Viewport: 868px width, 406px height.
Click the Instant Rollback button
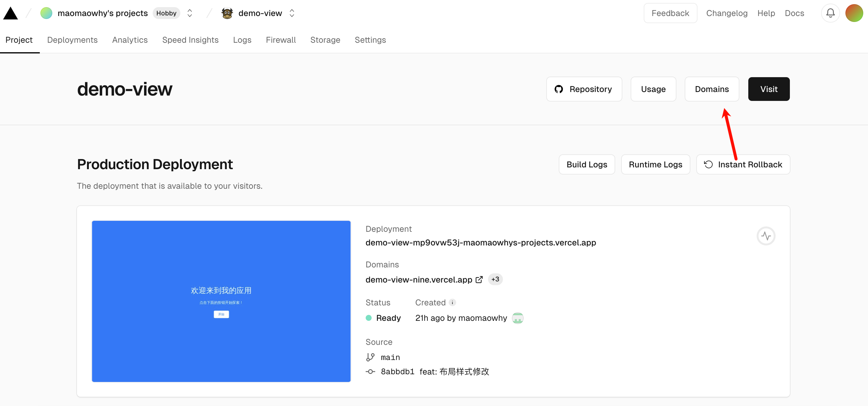743,164
